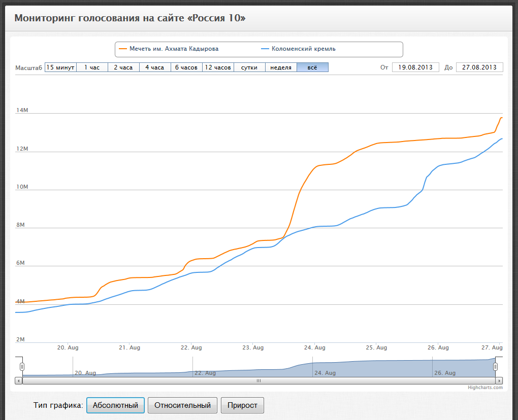Select the 1 час zoom range
Screen dimensions: 518x420
92,67
